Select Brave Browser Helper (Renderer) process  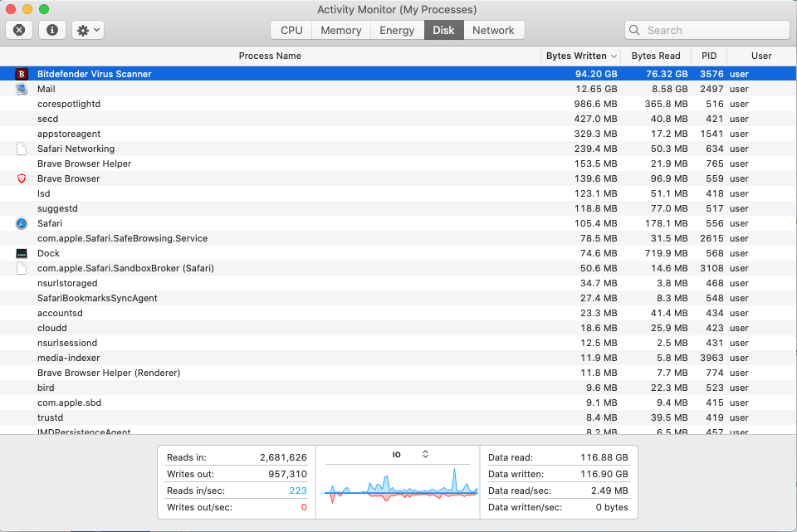(x=109, y=373)
